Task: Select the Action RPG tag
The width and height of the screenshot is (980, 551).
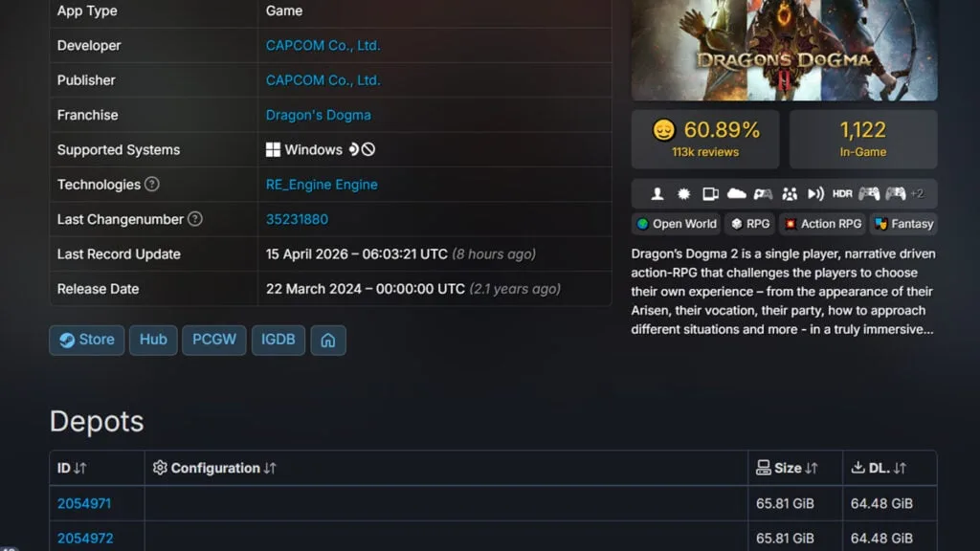Action: tap(822, 223)
